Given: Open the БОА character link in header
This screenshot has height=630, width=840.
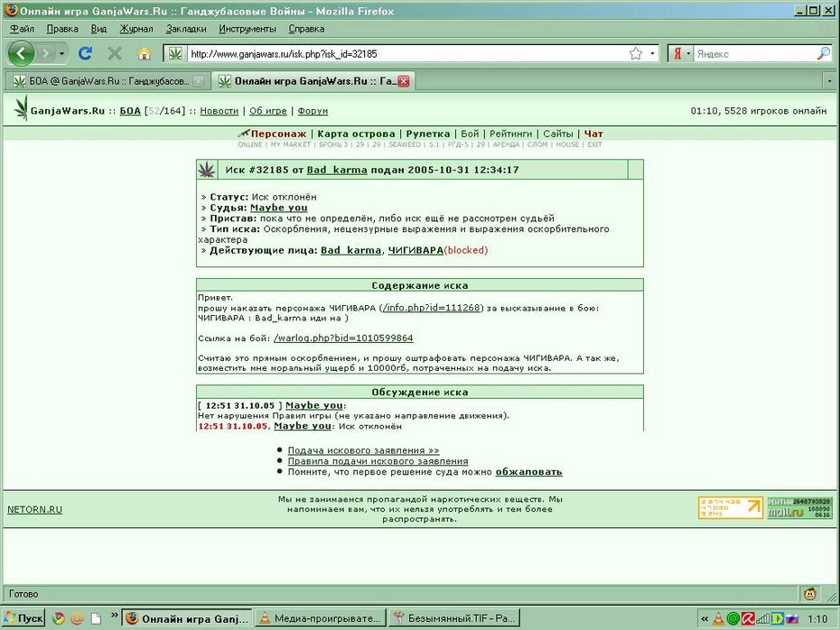Looking at the screenshot, I should (130, 111).
